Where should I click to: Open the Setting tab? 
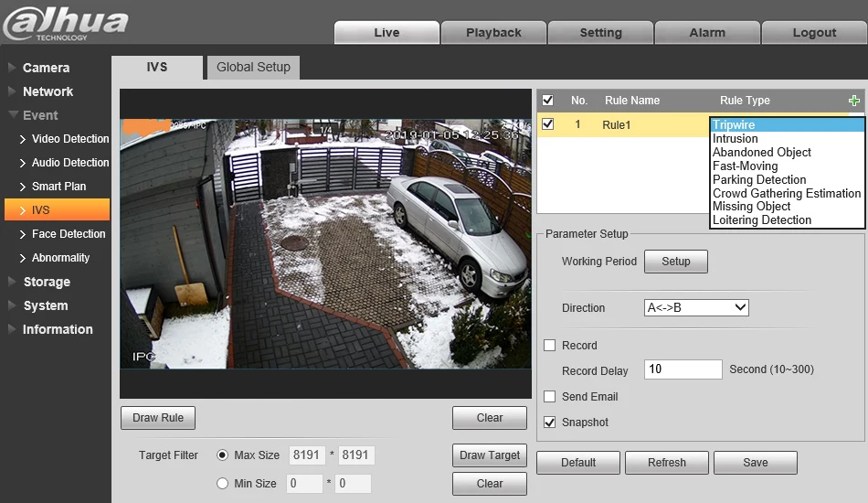(600, 33)
